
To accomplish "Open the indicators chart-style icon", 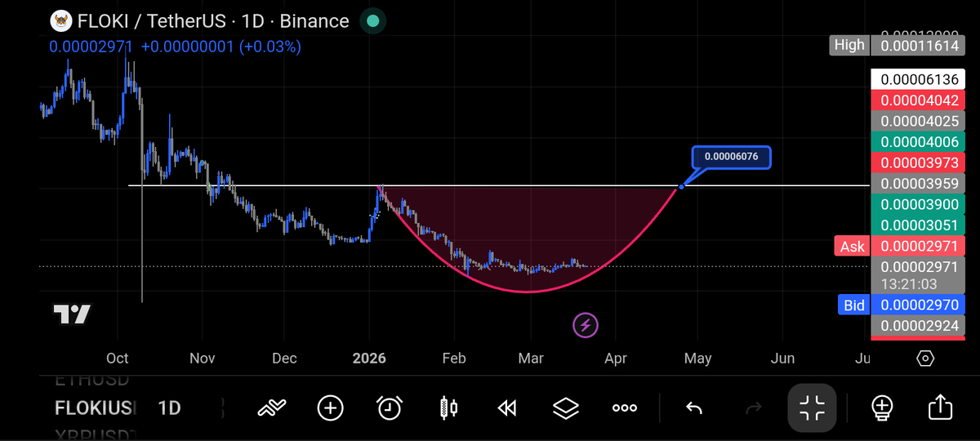I will click(x=272, y=407).
